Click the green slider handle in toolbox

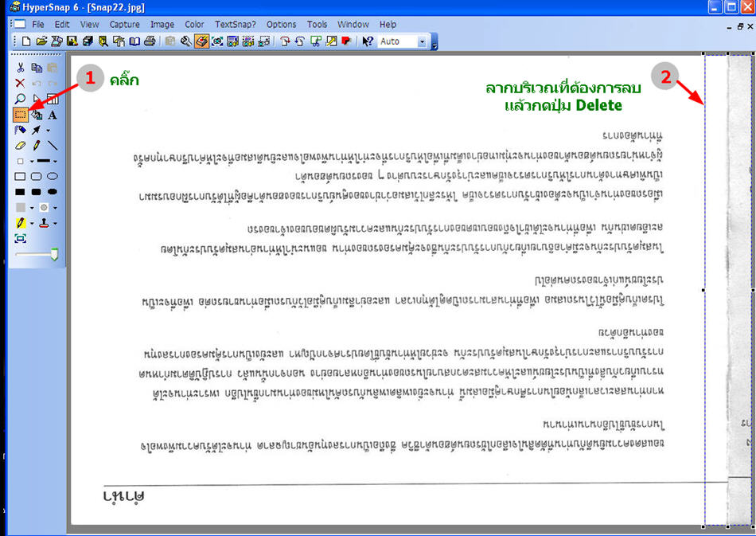[x=54, y=255]
